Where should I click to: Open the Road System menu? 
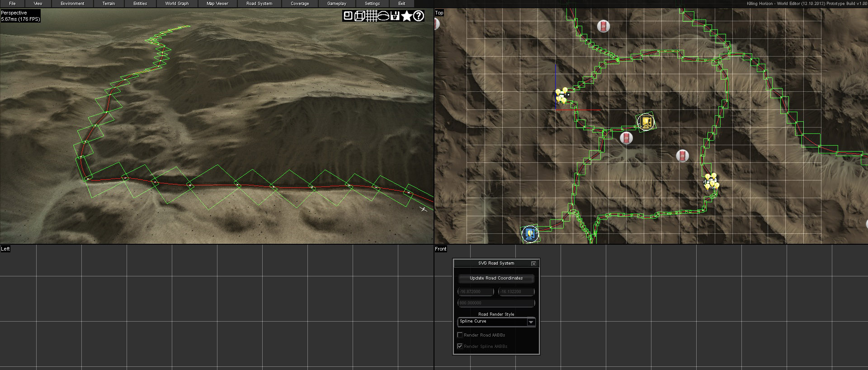(259, 4)
